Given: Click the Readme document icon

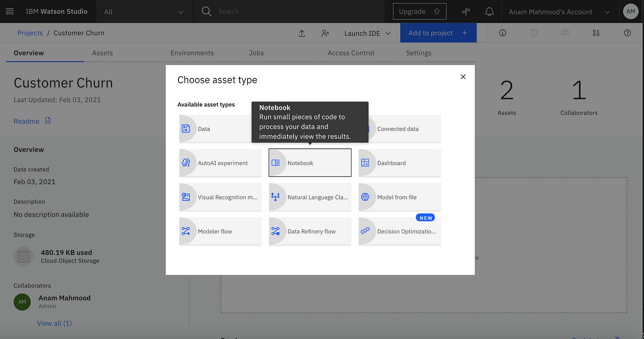Looking at the screenshot, I should click(48, 121).
